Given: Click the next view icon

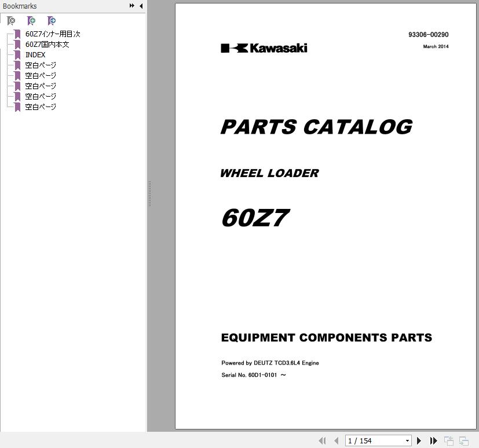Looking at the screenshot, I should pyautogui.click(x=464, y=441).
